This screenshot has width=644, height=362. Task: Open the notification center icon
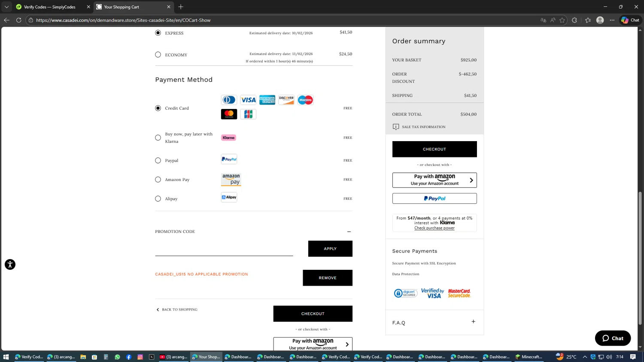[x=633, y=357]
